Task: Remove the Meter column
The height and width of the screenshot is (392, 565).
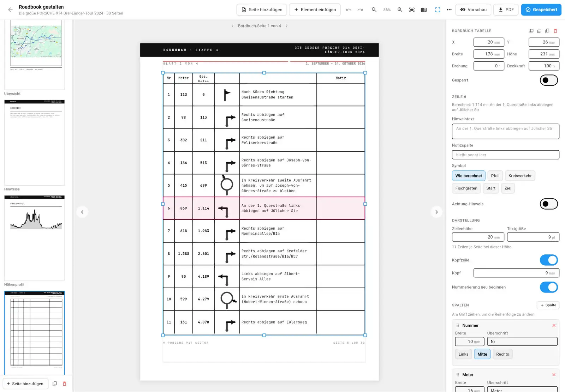Action: [554, 375]
